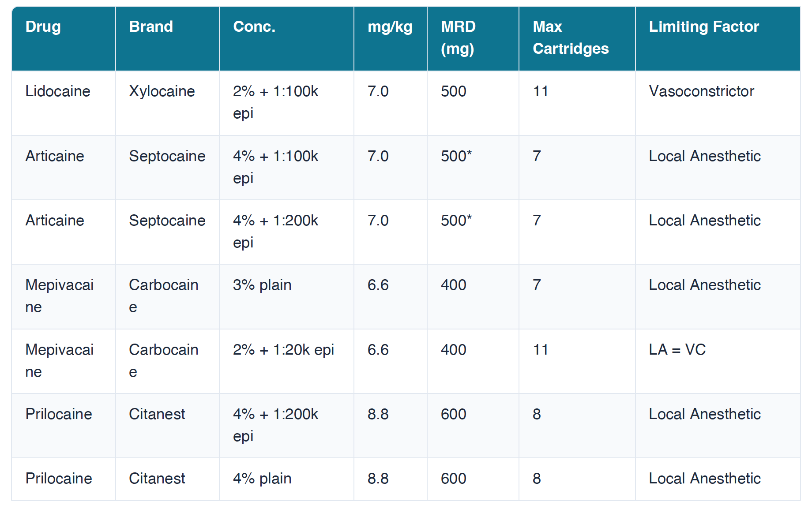Select the Vasoconstrictor limiting factor cell
This screenshot has width=812, height=509.
[701, 91]
